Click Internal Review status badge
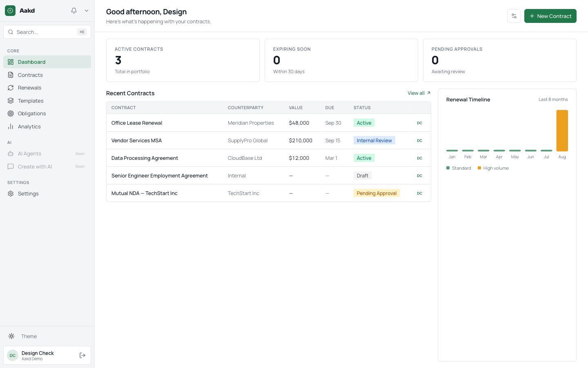This screenshot has height=368, width=588. click(374, 141)
